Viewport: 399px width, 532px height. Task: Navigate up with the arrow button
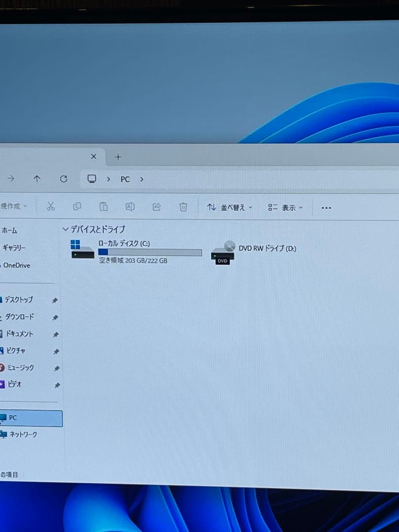(x=37, y=179)
